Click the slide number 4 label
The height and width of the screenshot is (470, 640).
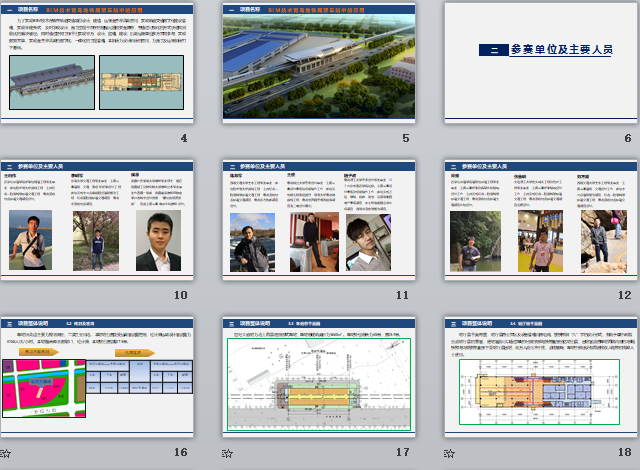click(183, 138)
